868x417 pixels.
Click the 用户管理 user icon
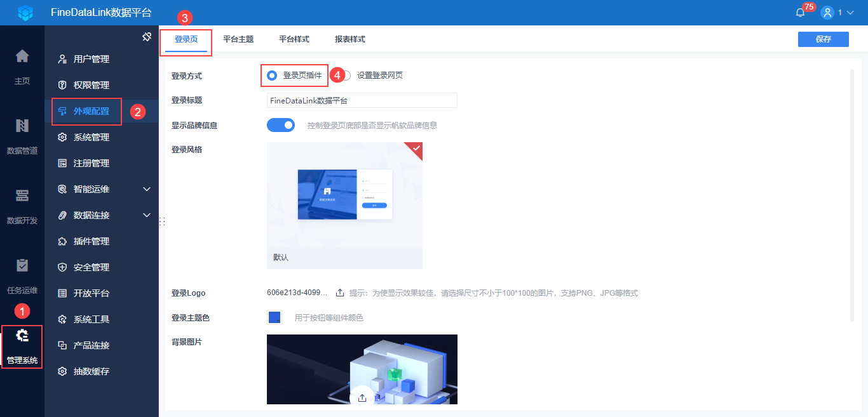coord(62,59)
